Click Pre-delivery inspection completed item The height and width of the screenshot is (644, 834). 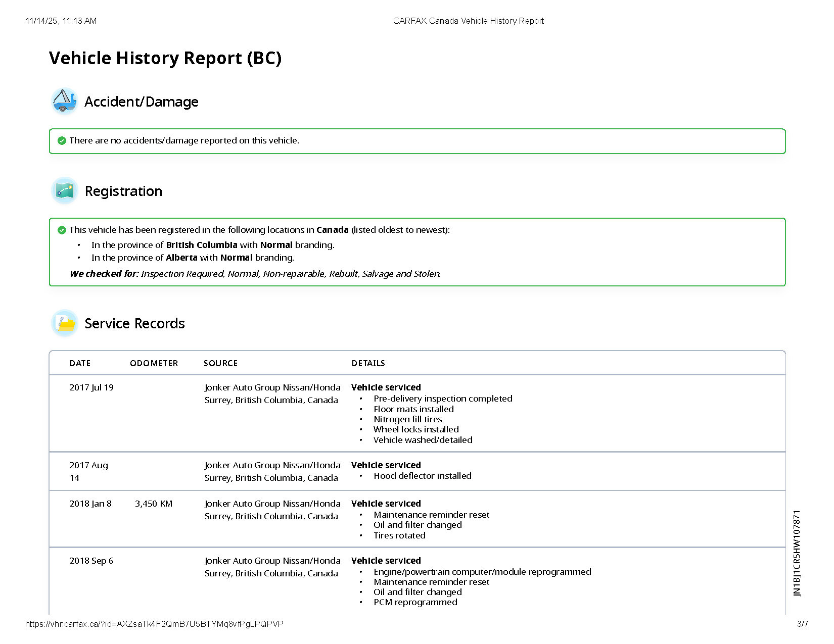point(443,399)
